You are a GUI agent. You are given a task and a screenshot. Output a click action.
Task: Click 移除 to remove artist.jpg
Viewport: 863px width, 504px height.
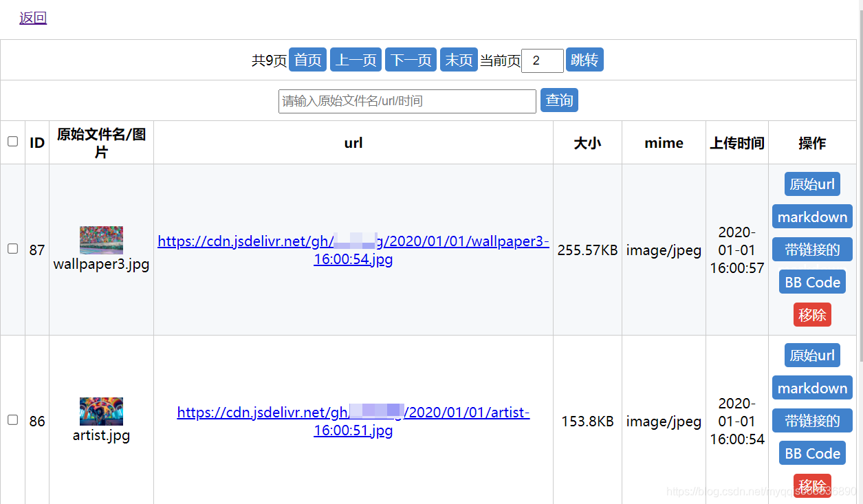coord(812,485)
